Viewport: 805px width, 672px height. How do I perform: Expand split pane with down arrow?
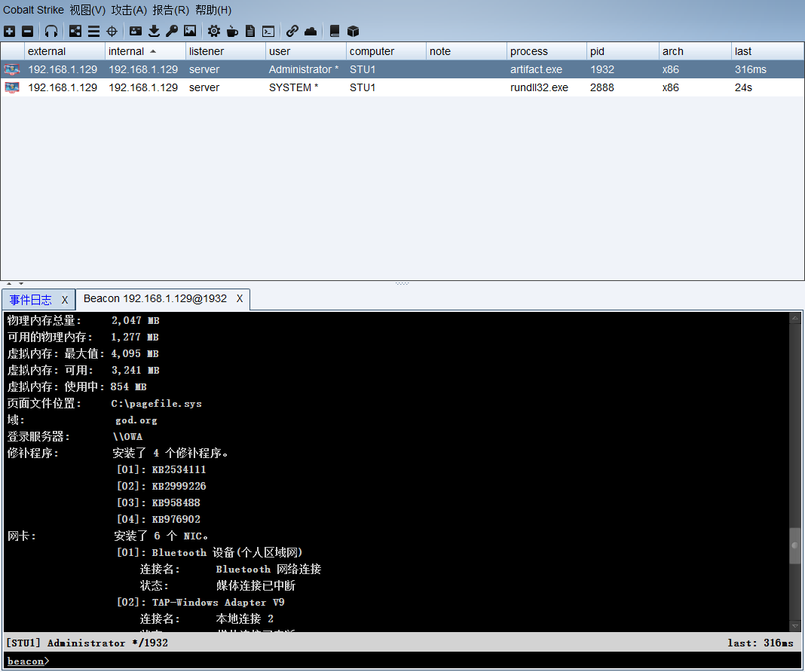tap(21, 283)
